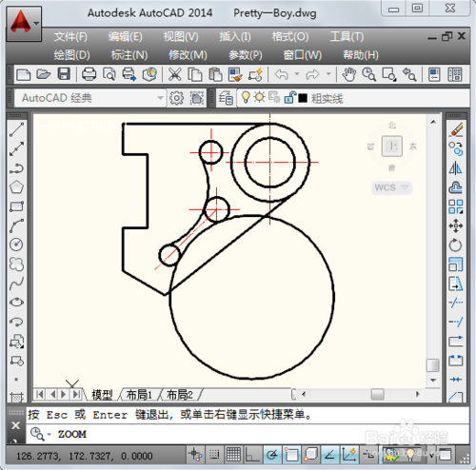Toggle Polar tracking in status bar
The height and width of the screenshot is (470, 476).
pyautogui.click(x=272, y=456)
